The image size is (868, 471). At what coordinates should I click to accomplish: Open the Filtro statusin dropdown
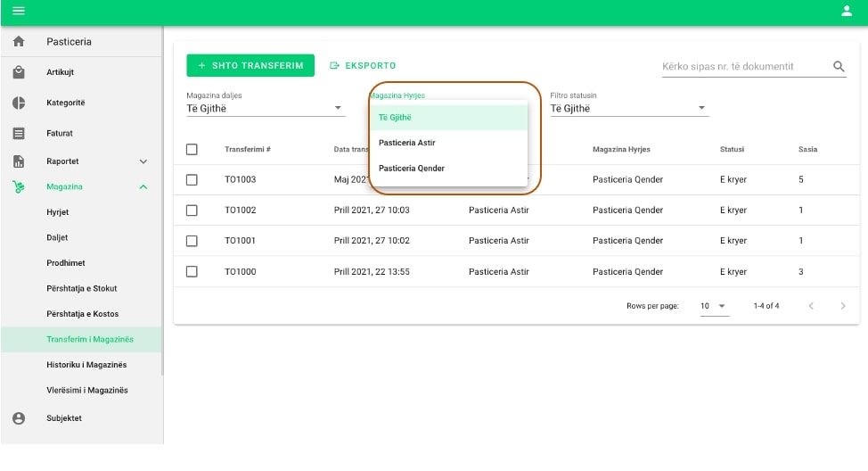(x=628, y=108)
